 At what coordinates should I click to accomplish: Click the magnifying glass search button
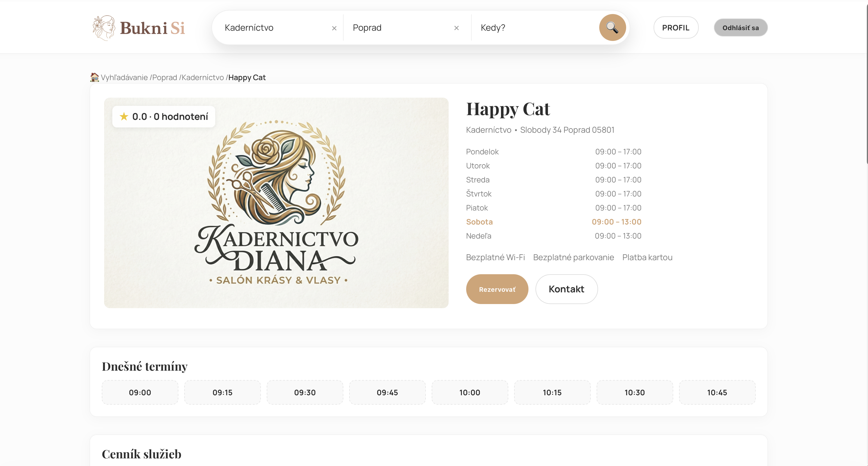(x=612, y=28)
